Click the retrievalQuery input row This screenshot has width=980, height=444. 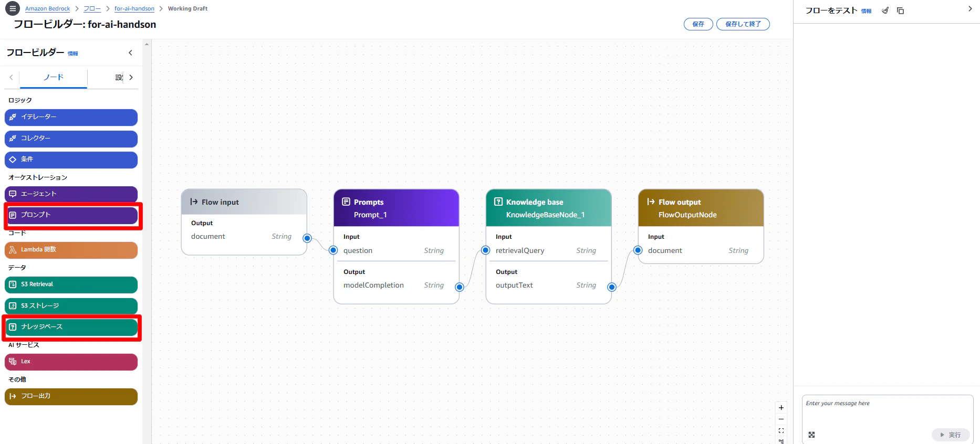(546, 250)
